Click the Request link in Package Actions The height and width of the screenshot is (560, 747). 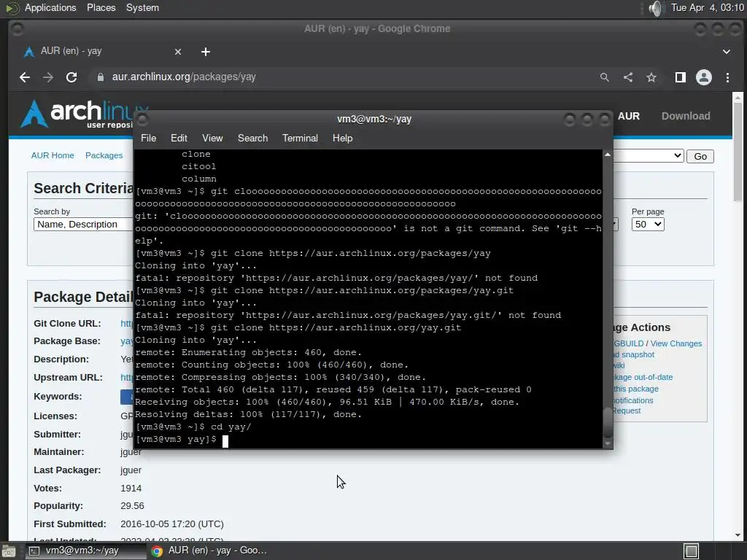627,411
